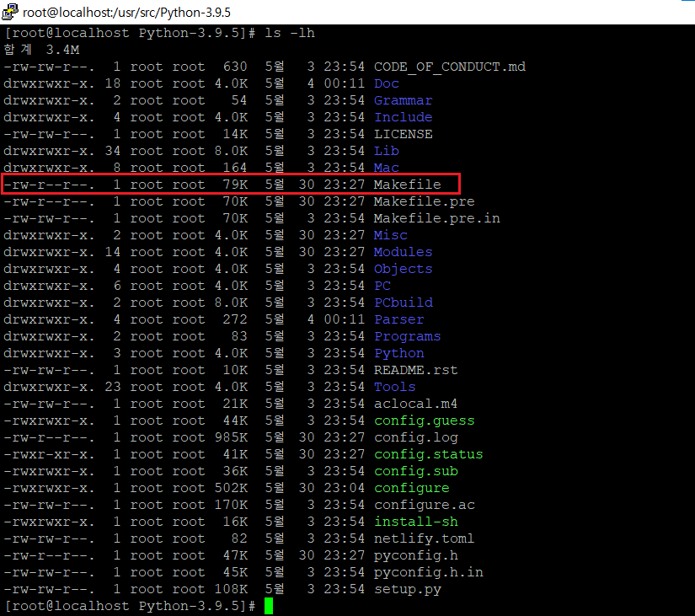The height and width of the screenshot is (616, 695).
Task: Click the 00:11 timestamp of Parser row
Action: [344, 319]
